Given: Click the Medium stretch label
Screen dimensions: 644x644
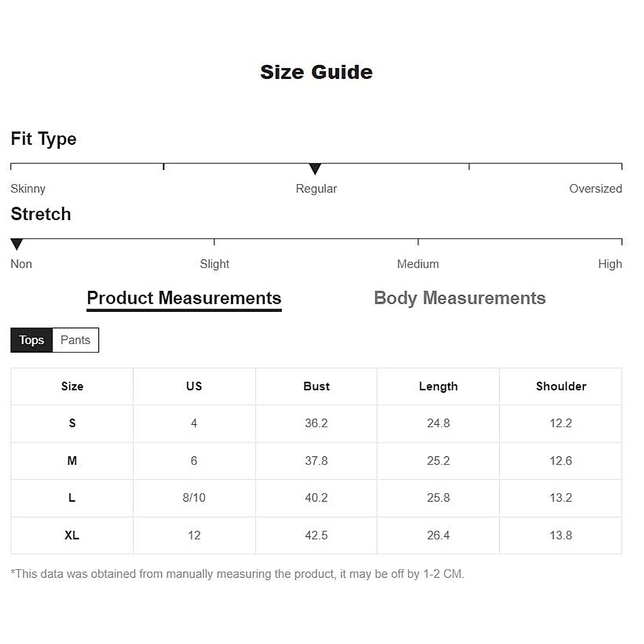Looking at the screenshot, I should [x=418, y=264].
